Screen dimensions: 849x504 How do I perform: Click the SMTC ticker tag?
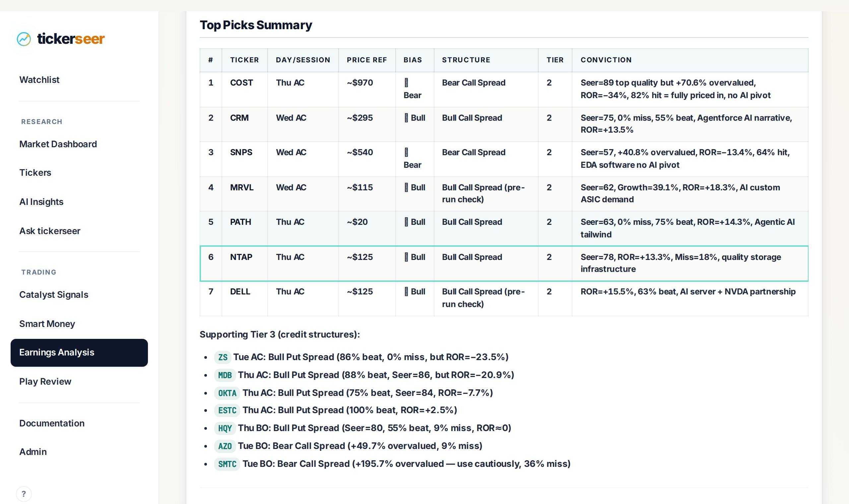(x=227, y=464)
